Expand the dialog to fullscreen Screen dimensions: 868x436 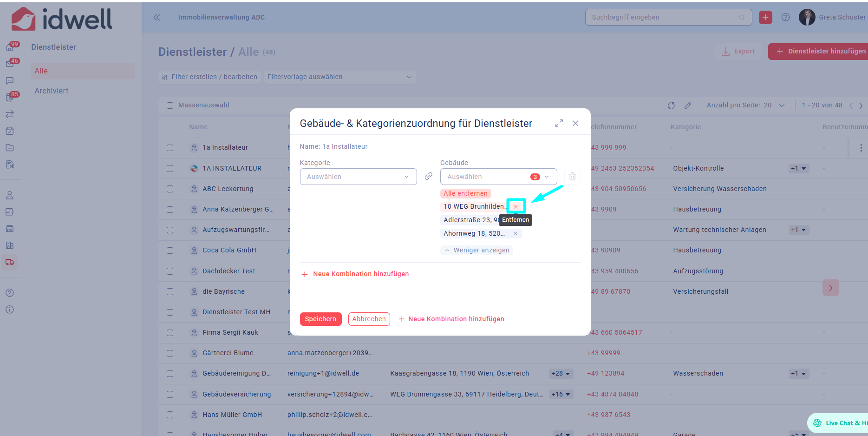tap(559, 123)
